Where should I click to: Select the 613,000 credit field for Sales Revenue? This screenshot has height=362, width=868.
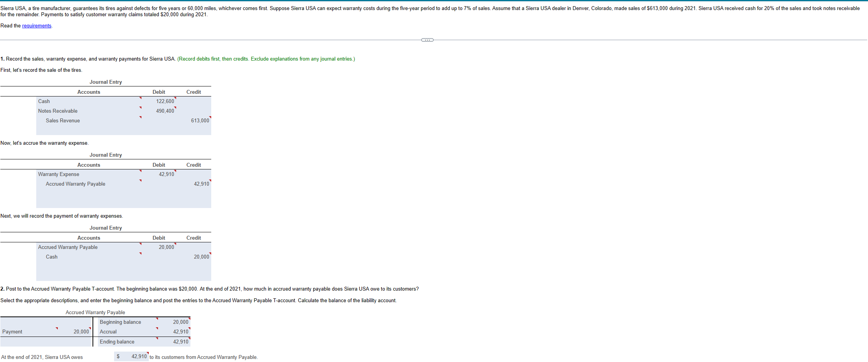pos(195,120)
